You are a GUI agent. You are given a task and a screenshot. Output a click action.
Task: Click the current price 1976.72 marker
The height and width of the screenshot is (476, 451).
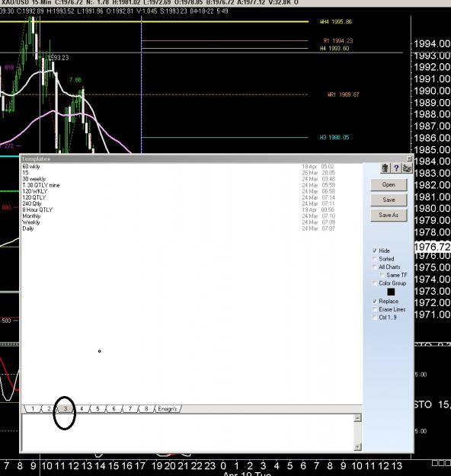tap(432, 247)
